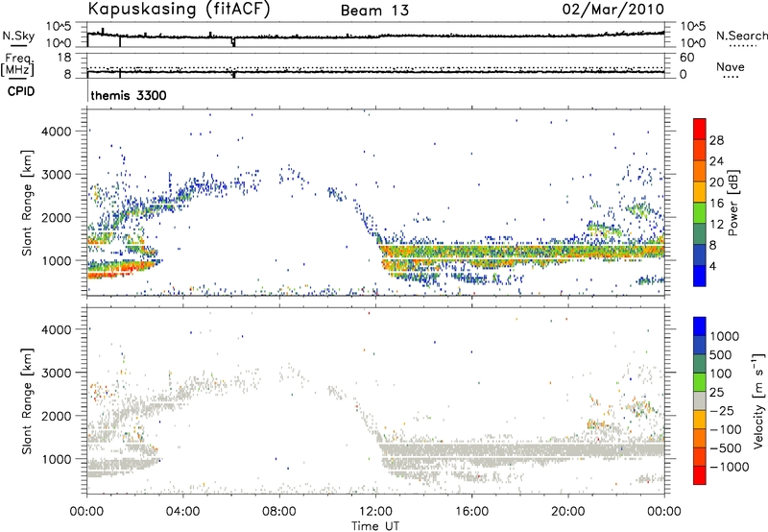Click the "25" label on Velocity color bar
The image size is (768, 532).
click(716, 393)
